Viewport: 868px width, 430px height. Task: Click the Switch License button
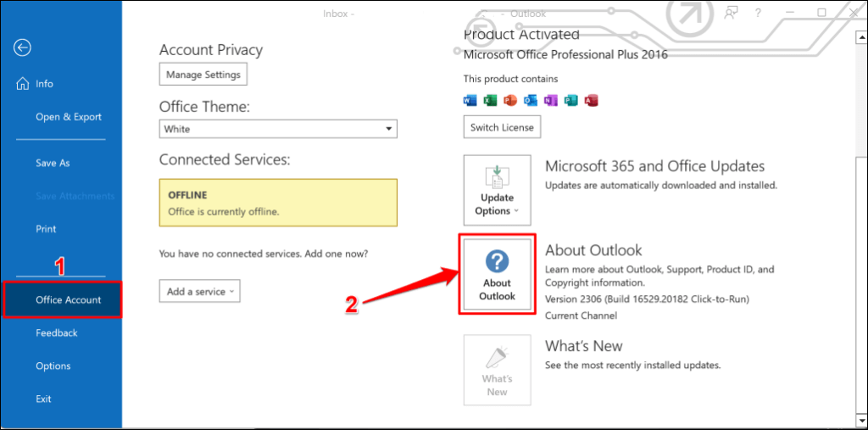(502, 127)
